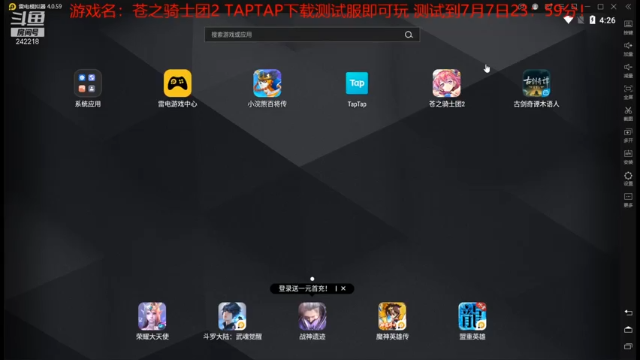Open the 荣耀大天使 recommended game
Viewport: 640px width, 360px height.
(x=152, y=316)
